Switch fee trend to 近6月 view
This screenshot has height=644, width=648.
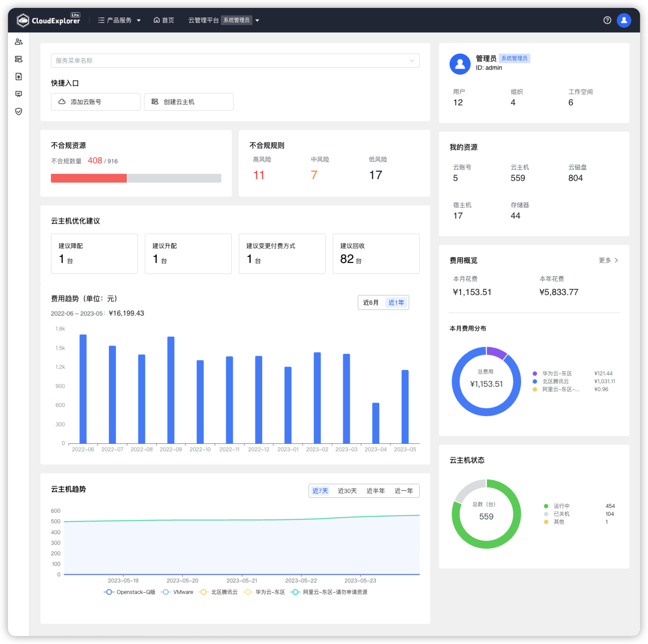tap(371, 302)
